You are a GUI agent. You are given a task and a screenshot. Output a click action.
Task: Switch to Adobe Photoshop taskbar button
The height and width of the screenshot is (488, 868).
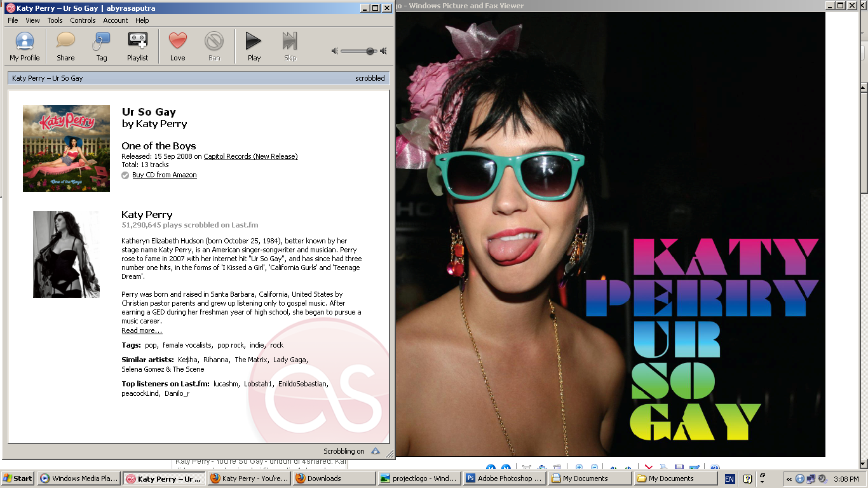click(505, 478)
